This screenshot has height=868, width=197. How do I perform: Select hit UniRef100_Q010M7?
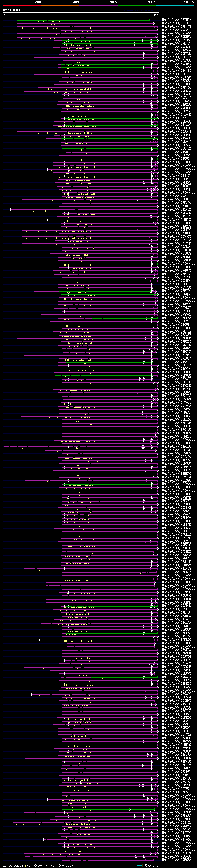pyautogui.click(x=177, y=115)
